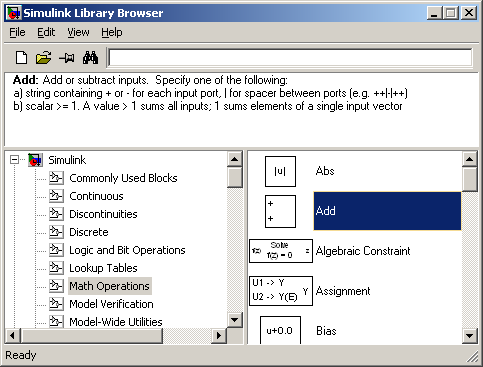Viewport: 483px width, 367px height.
Task: Click library tree scroll right arrow
Action: click(219, 335)
